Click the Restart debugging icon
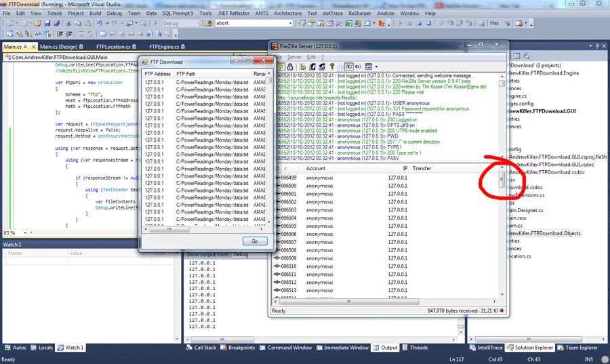The width and height of the screenshot is (610, 364). (x=429, y=23)
